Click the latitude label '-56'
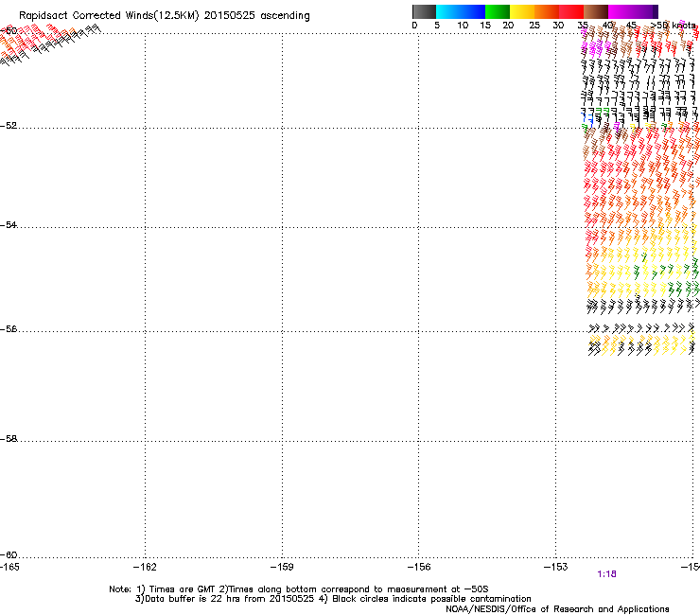Viewport: 700px width, 615px height. (9, 329)
